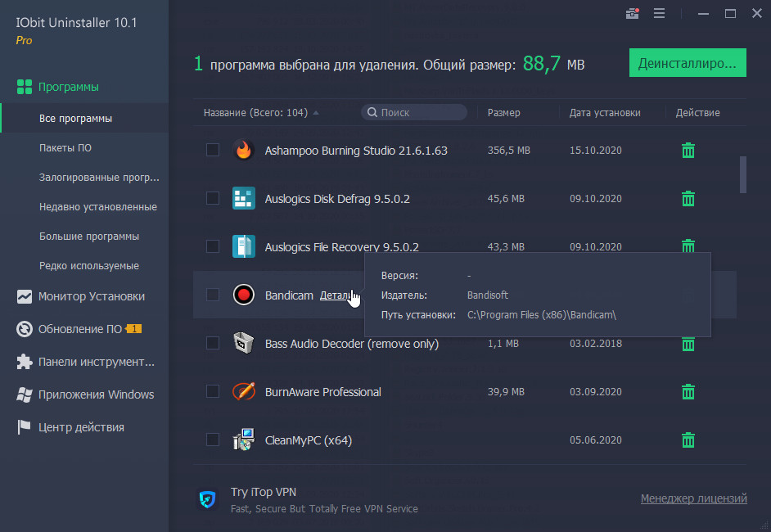
Task: Delete Auslogics Disk Defrag via trash icon
Action: [688, 198]
